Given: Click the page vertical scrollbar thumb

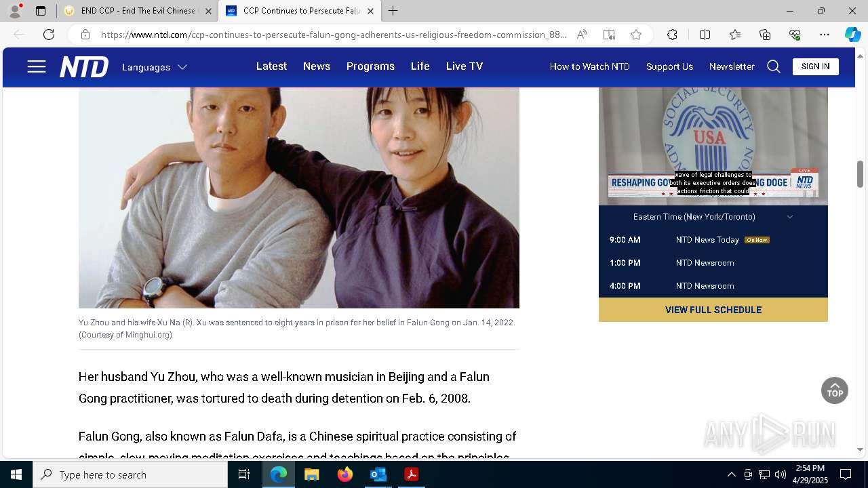Looking at the screenshot, I should (x=861, y=174).
